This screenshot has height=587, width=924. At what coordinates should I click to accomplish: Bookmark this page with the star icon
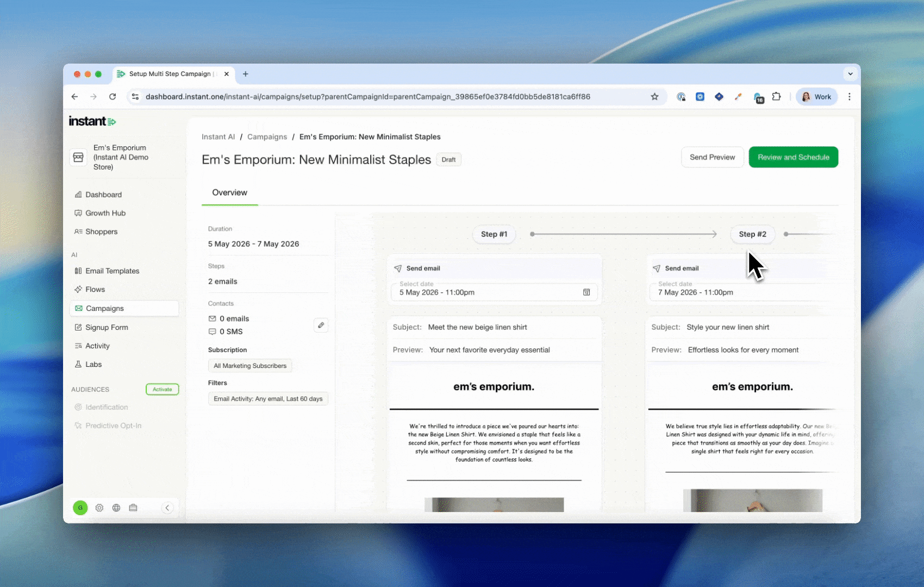(x=654, y=97)
